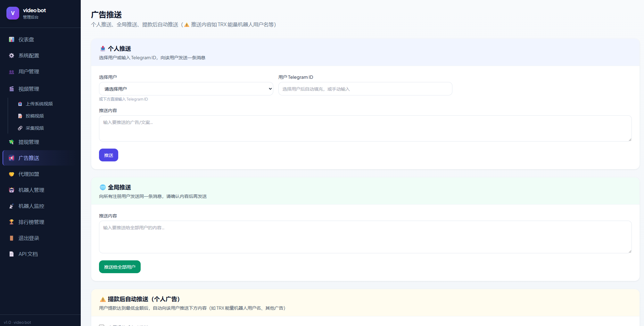Click the video bot logo icon
Image resolution: width=644 pixels, height=326 pixels.
point(13,13)
